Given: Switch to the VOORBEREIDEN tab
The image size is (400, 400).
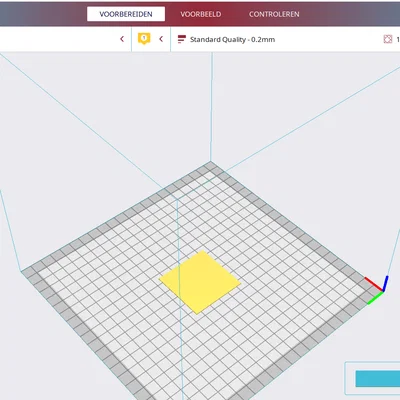Looking at the screenshot, I should [126, 14].
